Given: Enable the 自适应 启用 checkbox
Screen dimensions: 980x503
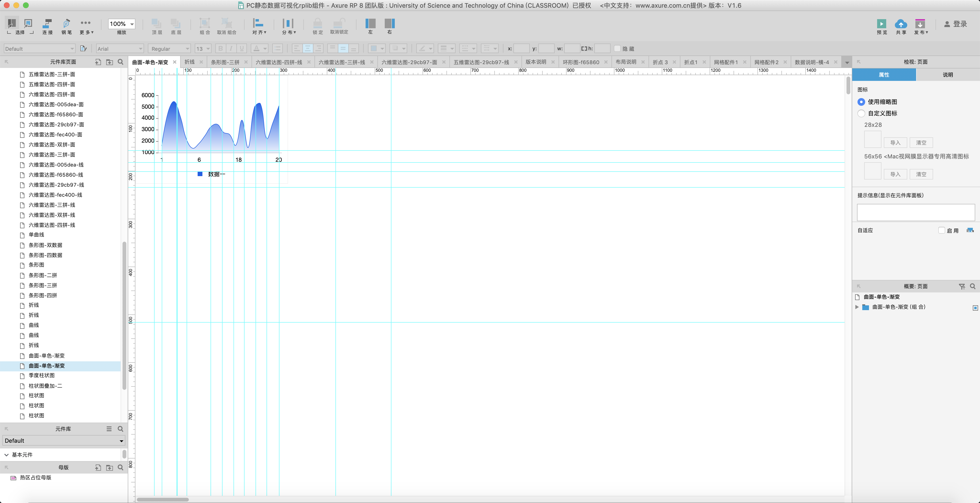Looking at the screenshot, I should 941,230.
